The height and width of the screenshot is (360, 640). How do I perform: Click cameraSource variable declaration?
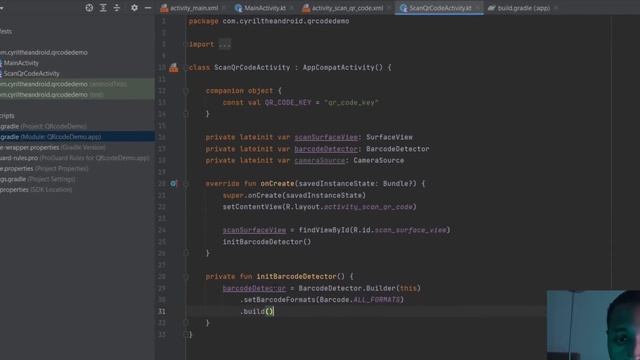[x=320, y=160]
